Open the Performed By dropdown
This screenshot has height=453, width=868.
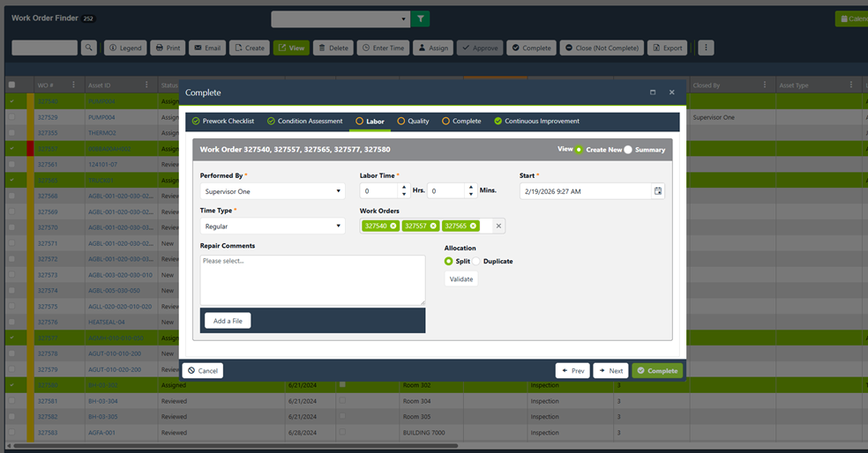[x=273, y=191]
